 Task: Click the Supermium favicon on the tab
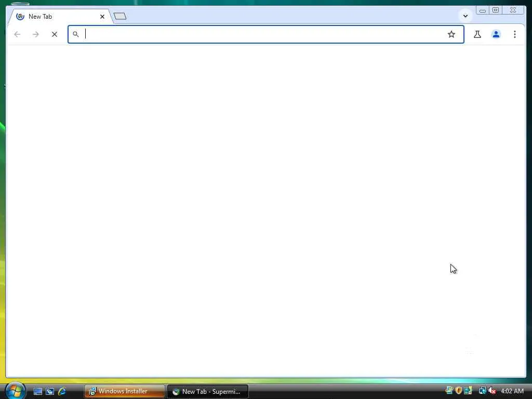20,16
